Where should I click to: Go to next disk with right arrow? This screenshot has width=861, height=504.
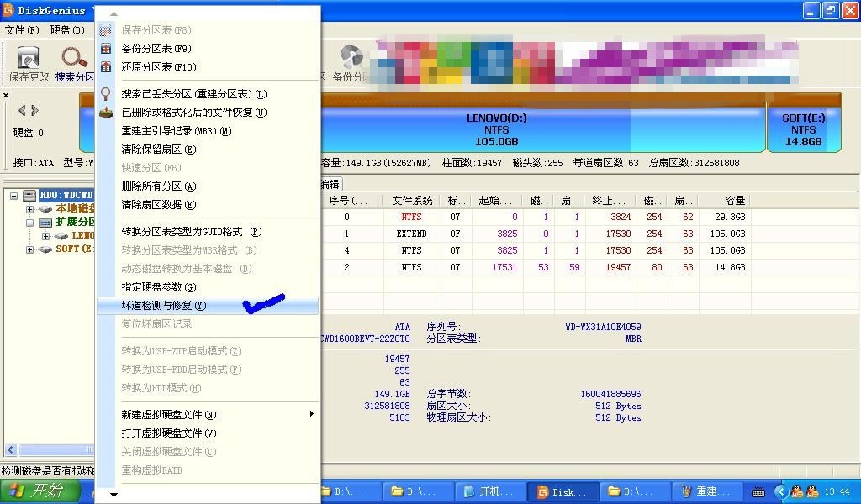[34, 110]
